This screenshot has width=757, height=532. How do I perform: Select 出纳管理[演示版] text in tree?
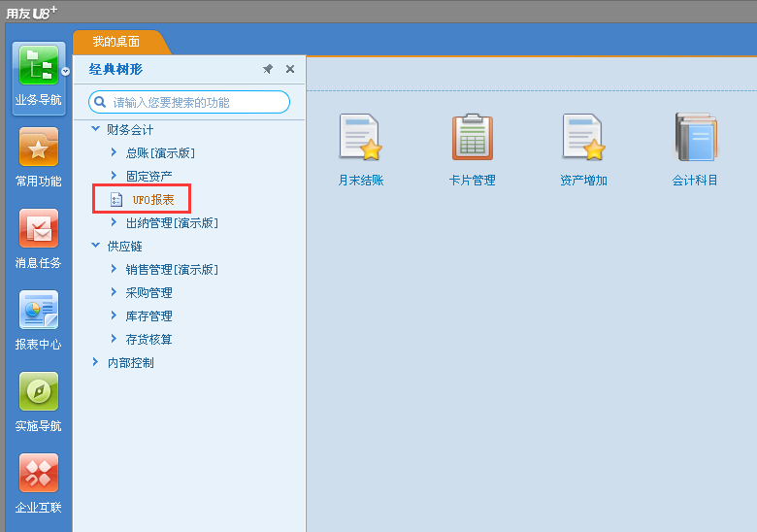pyautogui.click(x=173, y=223)
